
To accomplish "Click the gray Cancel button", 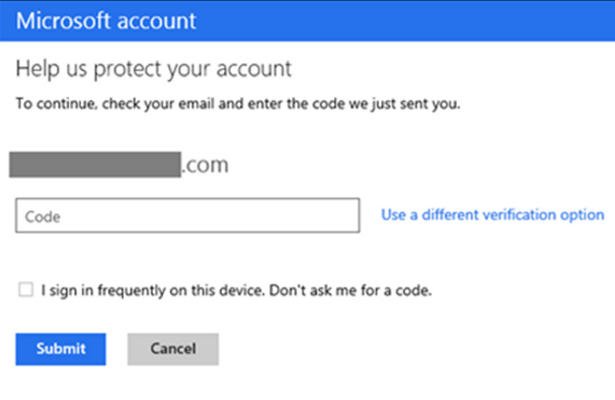I will pos(172,349).
